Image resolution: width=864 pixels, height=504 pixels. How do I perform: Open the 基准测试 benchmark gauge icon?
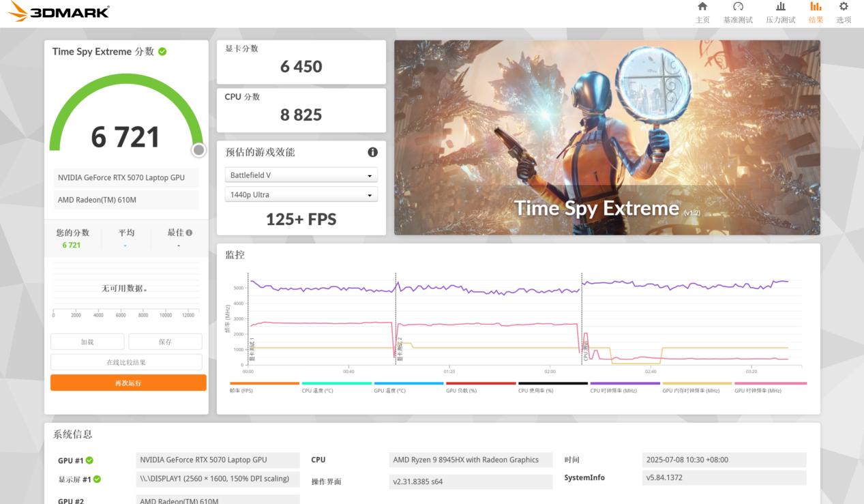tap(738, 12)
